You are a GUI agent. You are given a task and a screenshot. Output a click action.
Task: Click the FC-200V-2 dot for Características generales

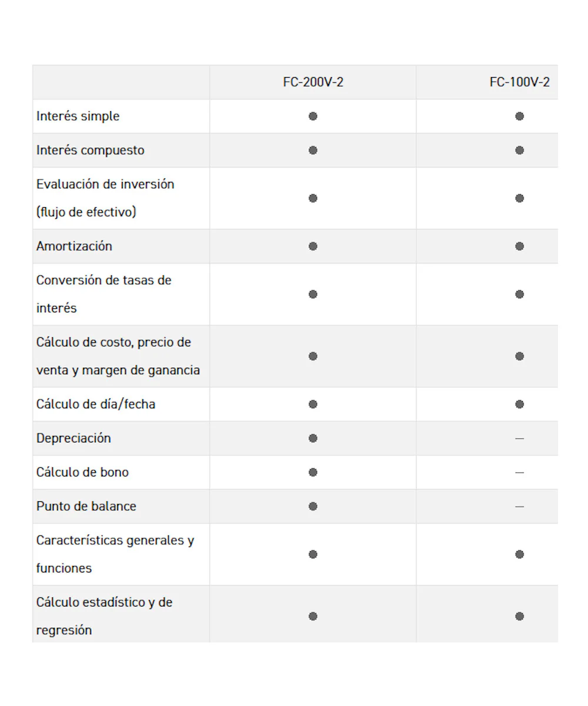pos(313,554)
